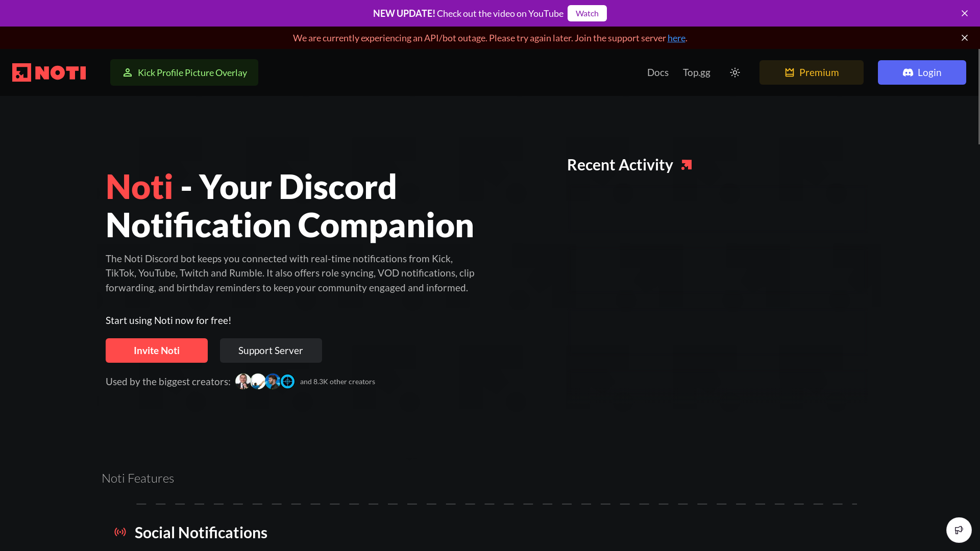
Task: Toggle the light/dark theme sun icon
Action: pos(735,72)
